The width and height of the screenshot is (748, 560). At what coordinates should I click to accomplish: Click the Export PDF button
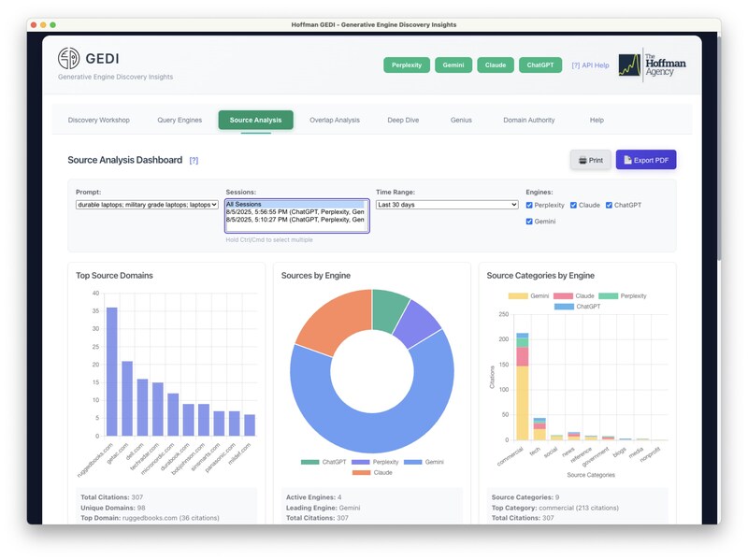coord(646,160)
